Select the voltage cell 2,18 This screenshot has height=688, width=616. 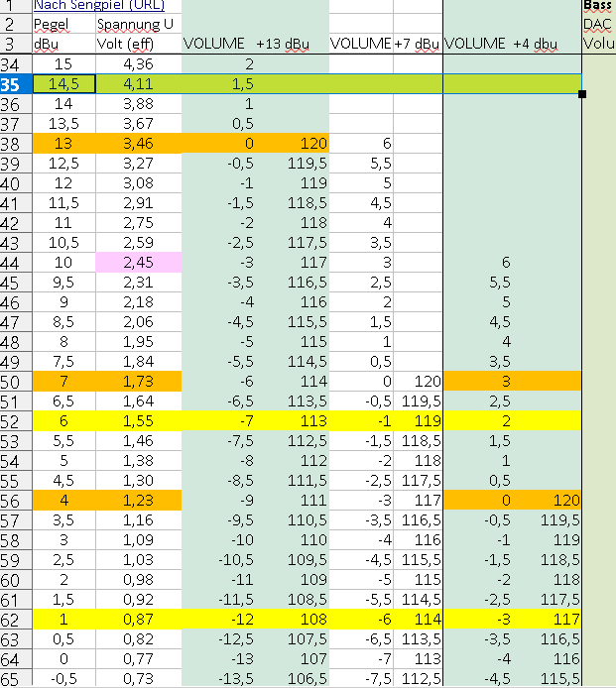138,302
